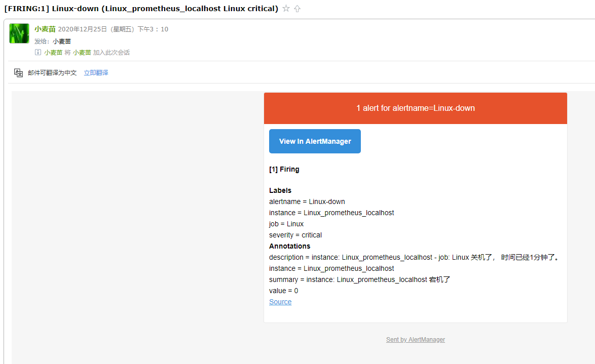Click second 小麦苗 before 加入此次会话

[82, 52]
